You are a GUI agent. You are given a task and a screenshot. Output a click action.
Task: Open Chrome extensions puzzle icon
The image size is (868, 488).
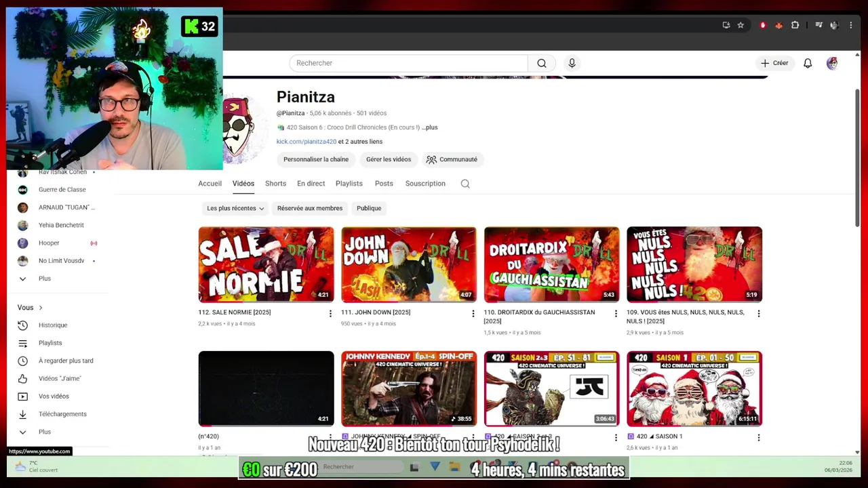point(795,25)
